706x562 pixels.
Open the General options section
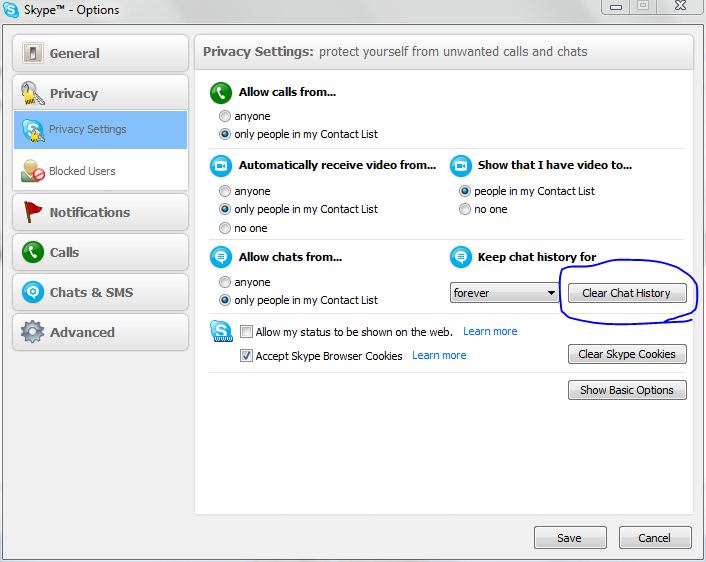(x=100, y=53)
